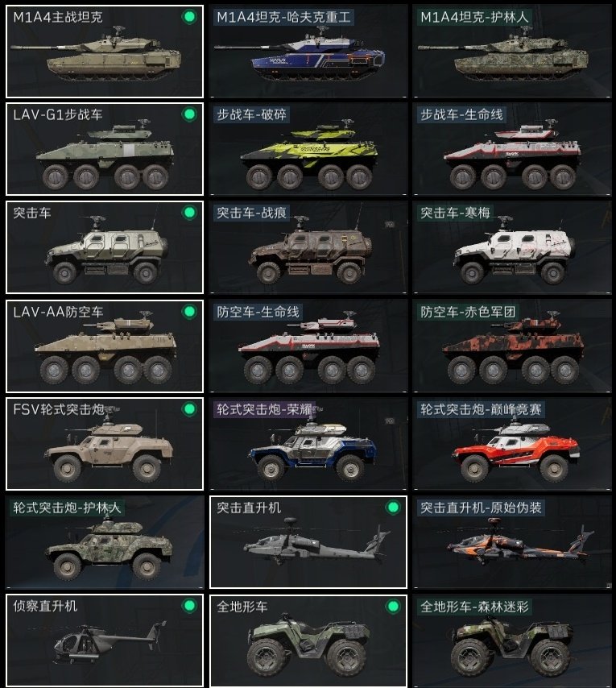This screenshot has height=688, width=616.
Task: Click green equipped indicator on LAV-G1步战车
Action: coord(189,114)
